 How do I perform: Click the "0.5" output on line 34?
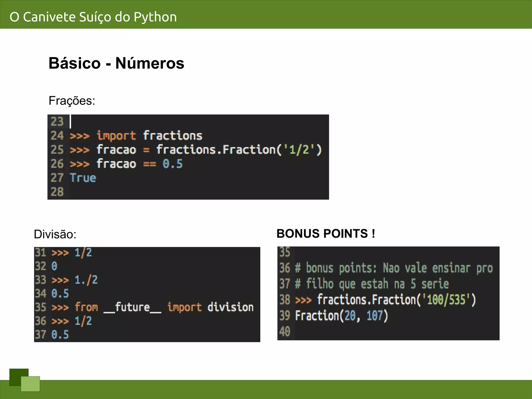point(60,294)
